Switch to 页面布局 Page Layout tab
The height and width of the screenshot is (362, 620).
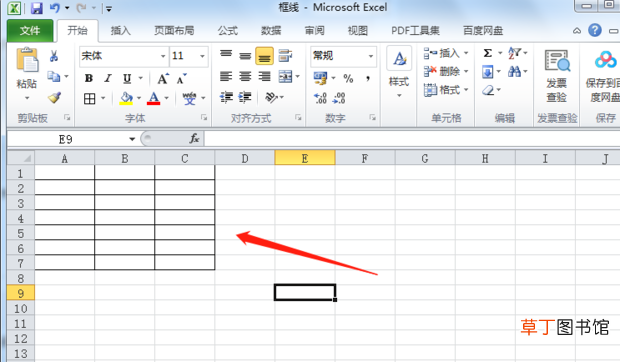(x=174, y=30)
